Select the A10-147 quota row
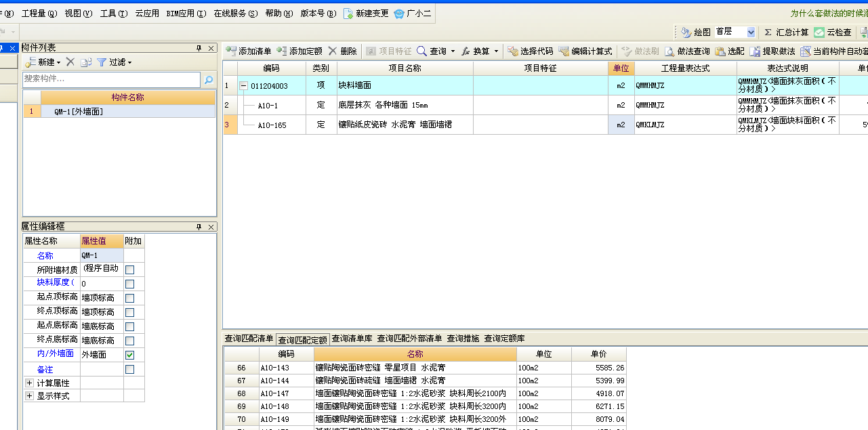 click(x=425, y=393)
